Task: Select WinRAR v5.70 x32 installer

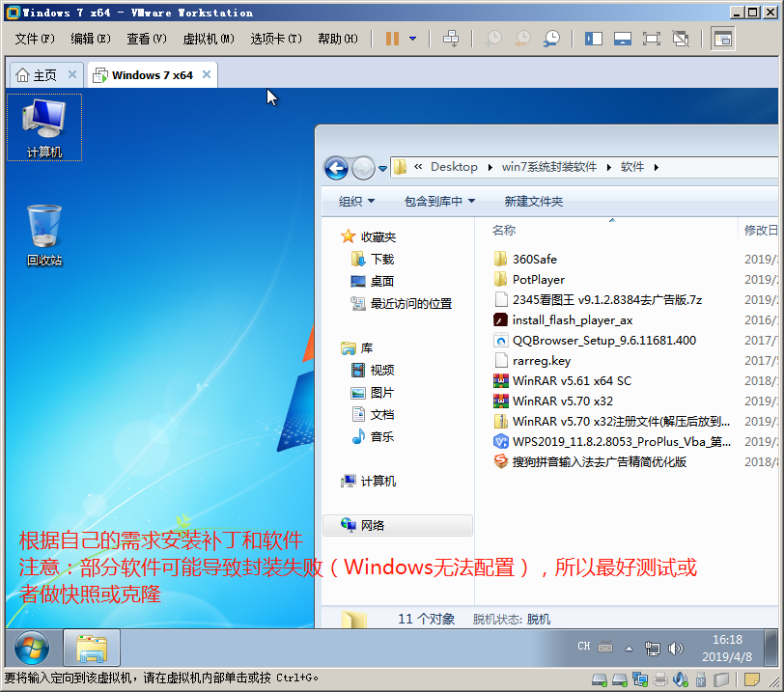Action: pyautogui.click(x=553, y=401)
